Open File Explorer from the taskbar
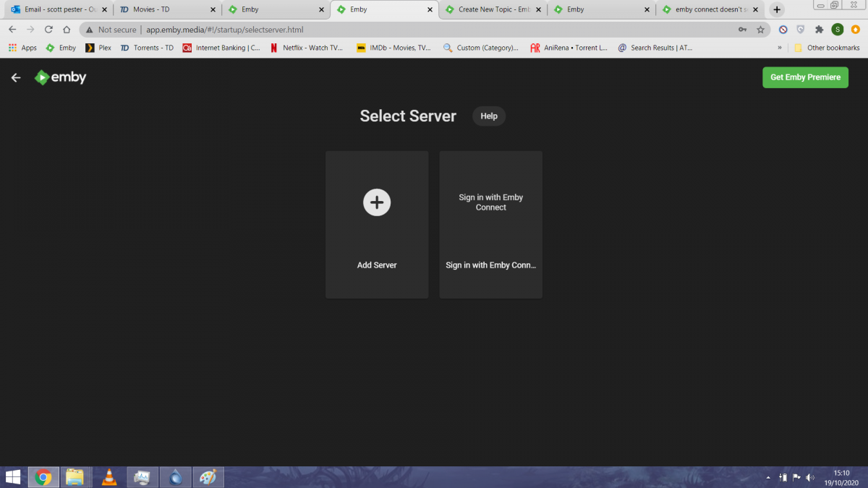 pos(75,477)
